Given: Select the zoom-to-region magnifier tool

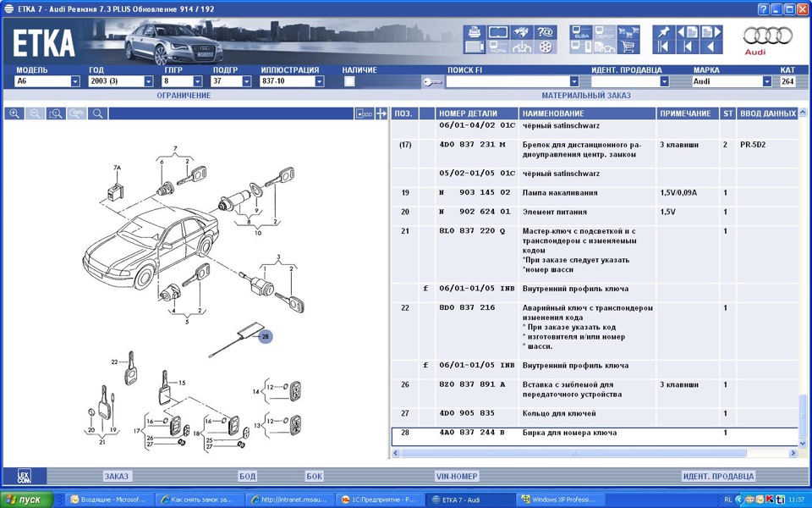Looking at the screenshot, I should [x=56, y=113].
